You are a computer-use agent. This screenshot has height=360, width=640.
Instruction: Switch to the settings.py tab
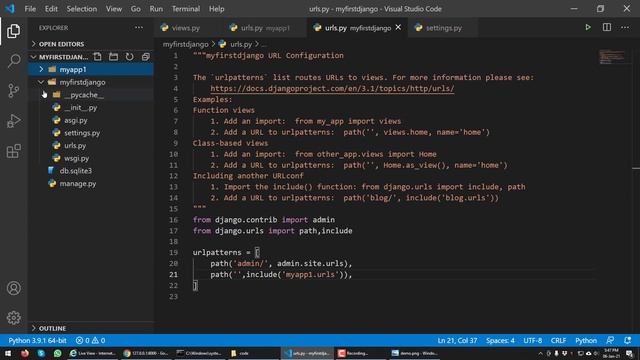[443, 28]
